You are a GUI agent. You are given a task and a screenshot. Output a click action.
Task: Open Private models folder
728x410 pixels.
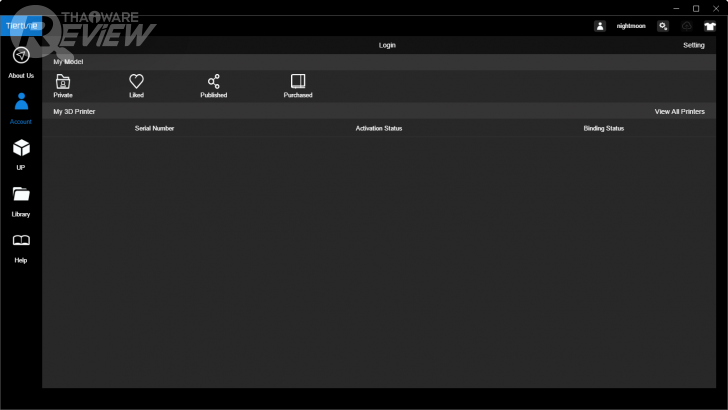coord(63,86)
